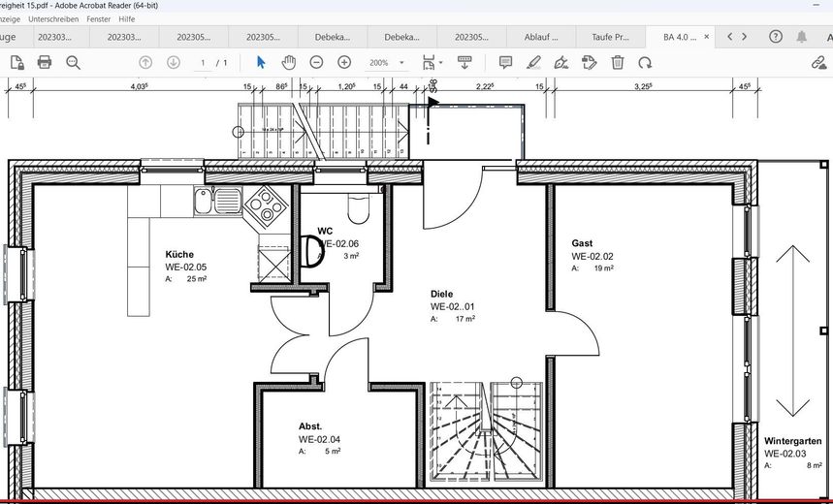Open the find text magnifier tool
Image resolution: width=833 pixels, height=504 pixels.
click(x=73, y=62)
